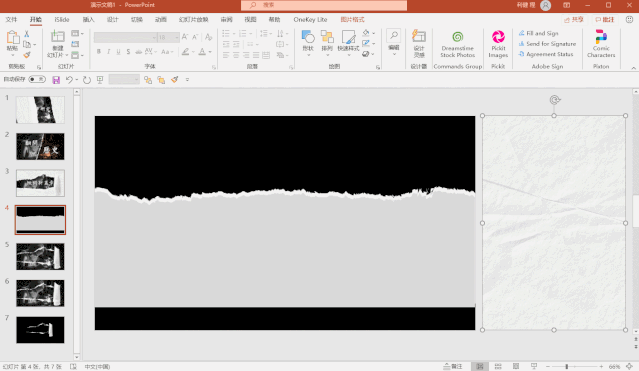639x371 pixels.
Task: Toggle bold formatting button
Action: (x=99, y=52)
